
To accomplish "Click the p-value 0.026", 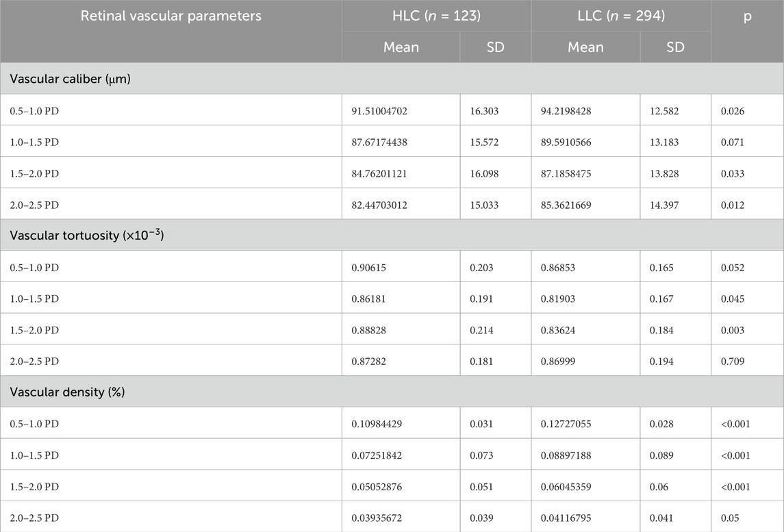I will click(x=732, y=110).
